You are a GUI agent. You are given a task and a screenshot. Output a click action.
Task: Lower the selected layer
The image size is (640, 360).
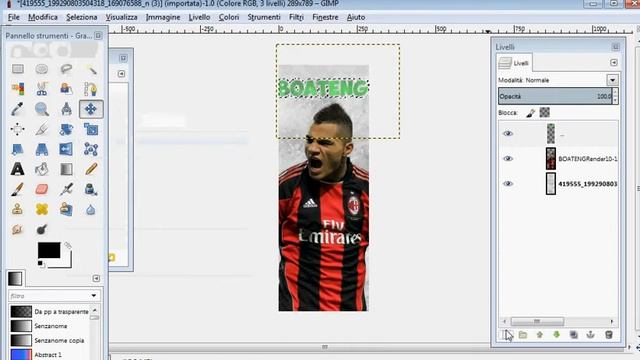[x=556, y=335]
